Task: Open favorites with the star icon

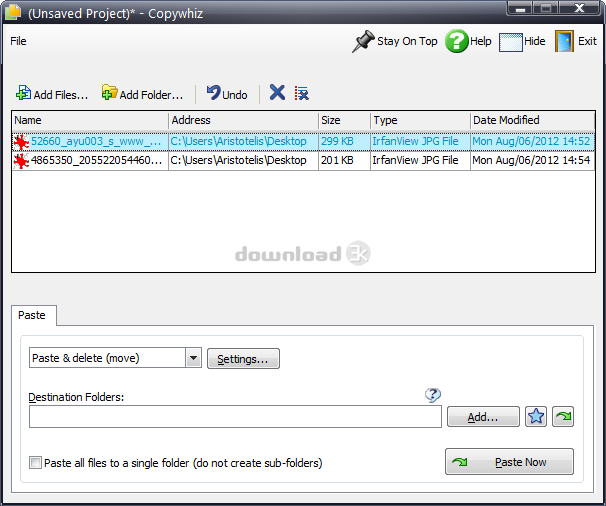Action: click(x=536, y=417)
